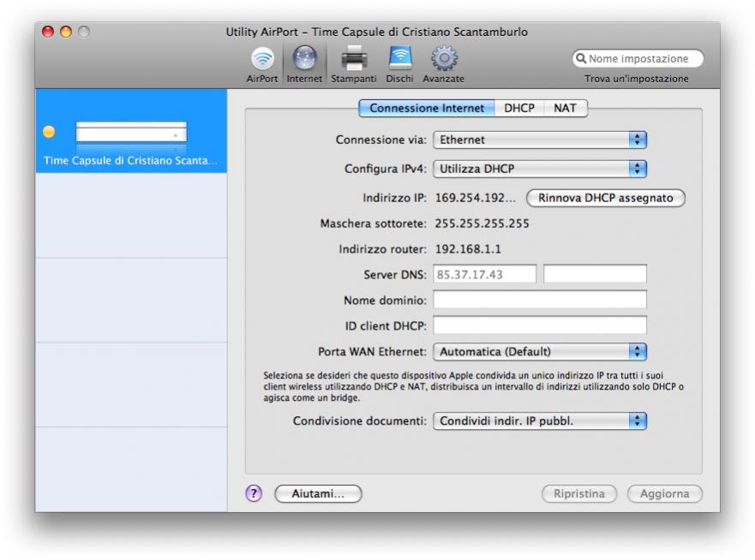This screenshot has width=755, height=560.
Task: Open the AirPort toolbar icon
Action: pos(262,64)
